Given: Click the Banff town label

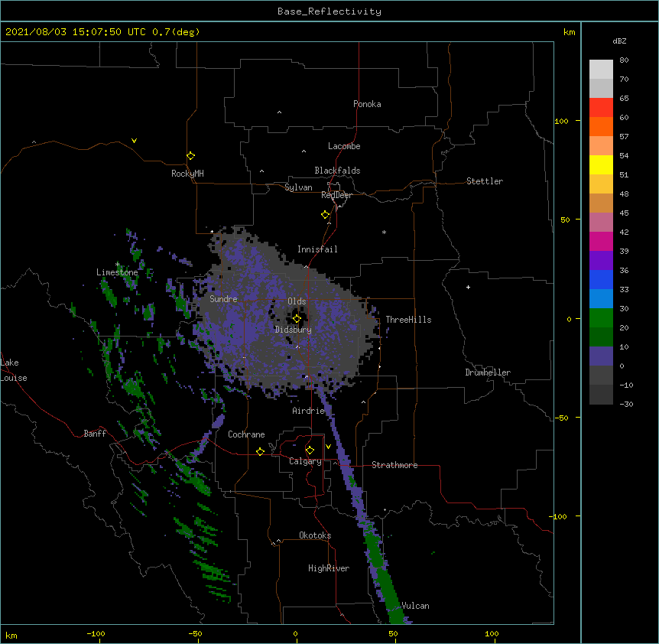Looking at the screenshot, I should [x=95, y=434].
